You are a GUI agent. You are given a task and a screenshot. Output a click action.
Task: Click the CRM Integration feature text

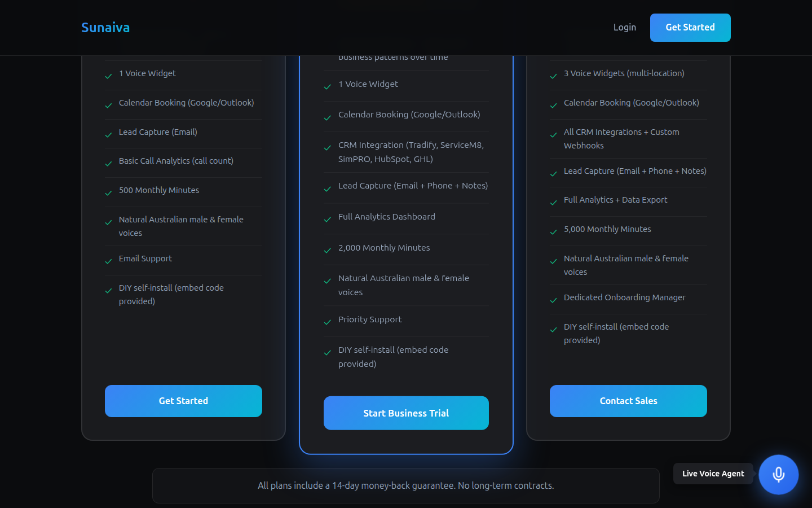coord(411,152)
